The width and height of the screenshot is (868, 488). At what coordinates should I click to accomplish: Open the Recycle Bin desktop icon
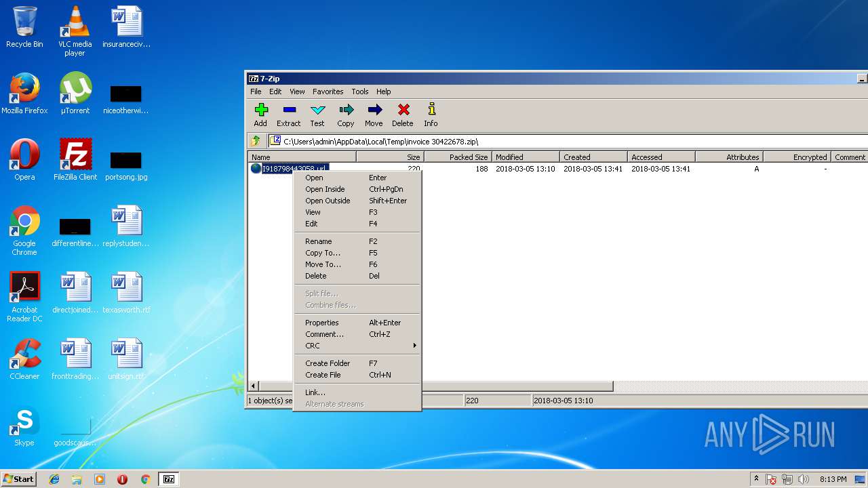coord(24,27)
